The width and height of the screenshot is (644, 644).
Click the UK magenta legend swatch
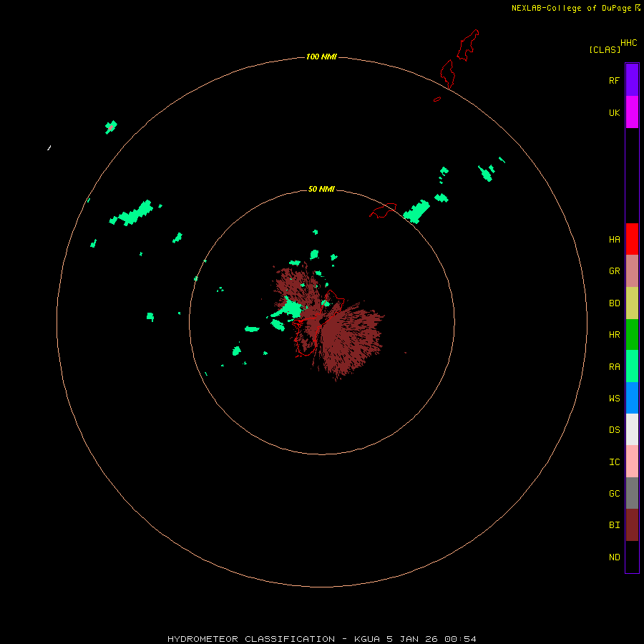click(632, 112)
